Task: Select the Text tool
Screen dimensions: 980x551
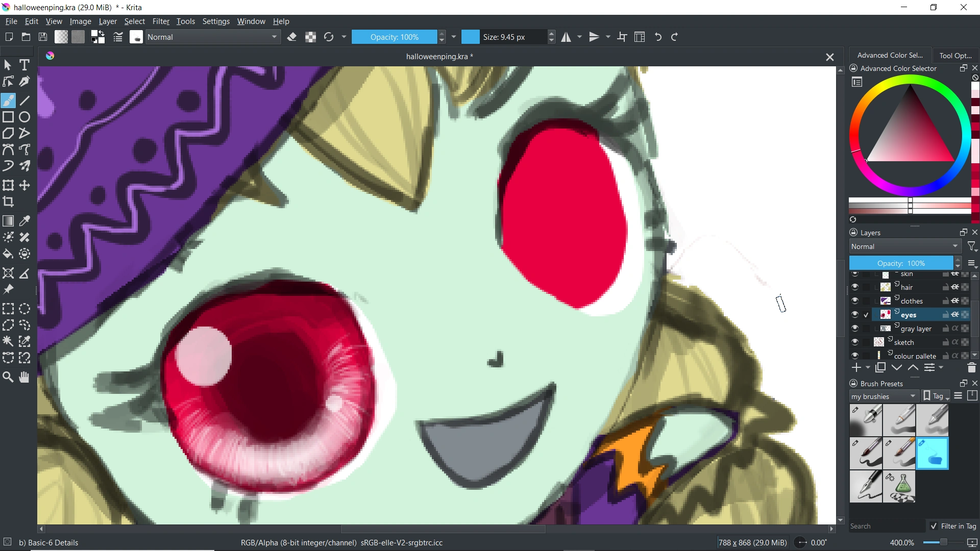Action: tap(24, 65)
